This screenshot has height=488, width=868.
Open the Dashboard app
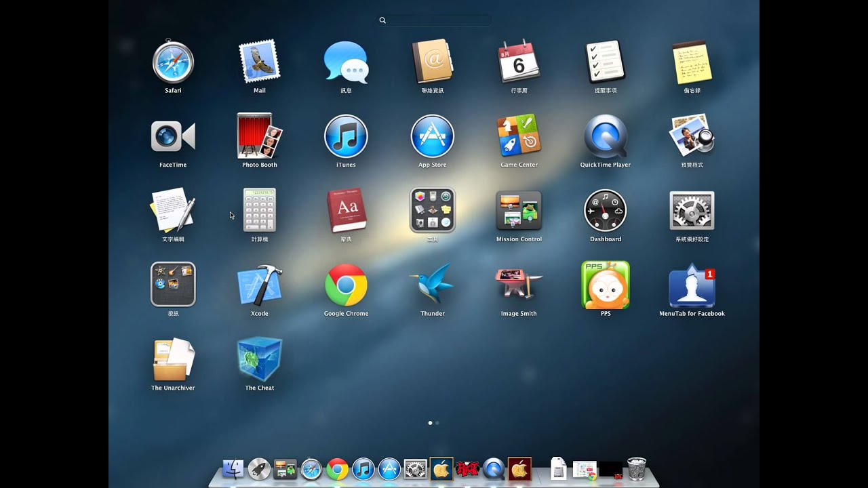tap(606, 211)
